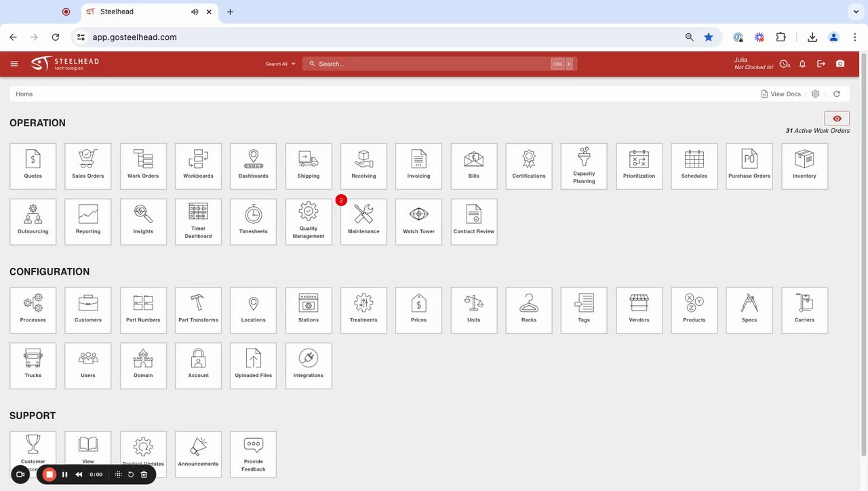Open the Reporting tile
The image size is (868, 491).
pyautogui.click(x=88, y=222)
